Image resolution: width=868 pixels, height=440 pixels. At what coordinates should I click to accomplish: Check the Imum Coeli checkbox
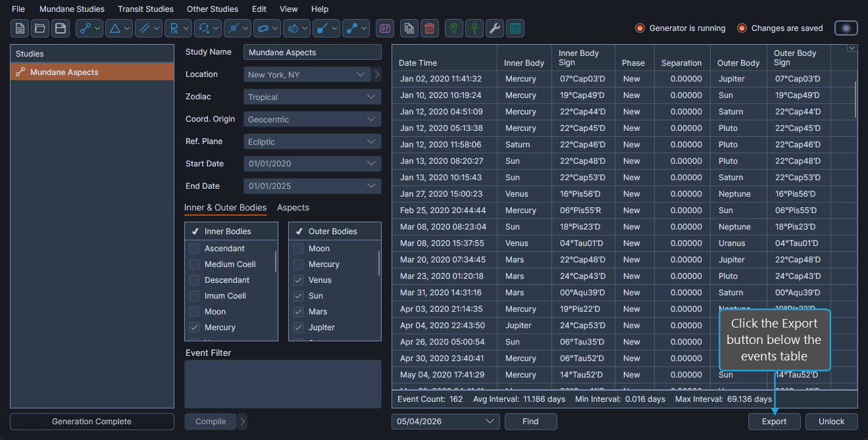pyautogui.click(x=194, y=296)
